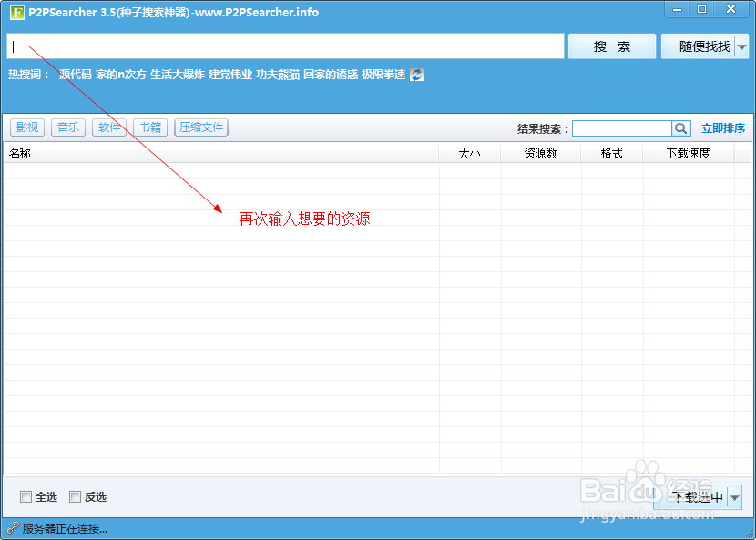Filter results by 软件 category
This screenshot has width=756, height=540.
(x=109, y=127)
